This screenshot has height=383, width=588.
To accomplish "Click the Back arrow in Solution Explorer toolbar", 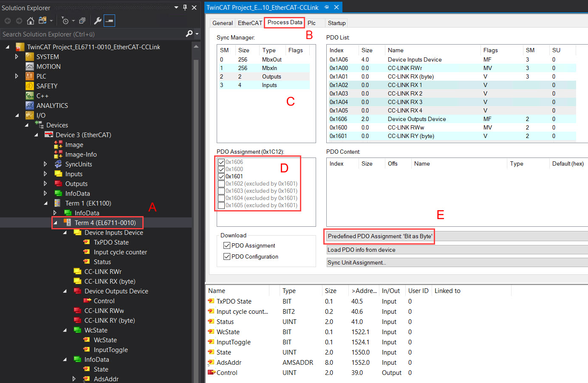I will point(8,20).
